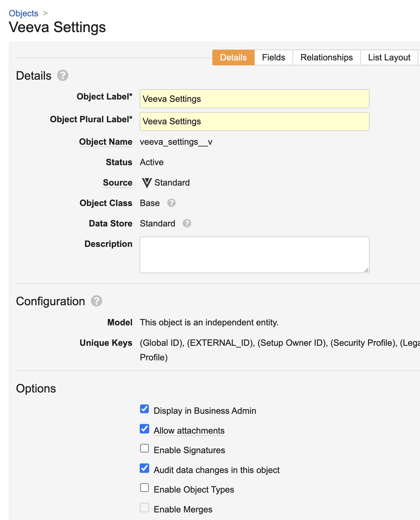Navigate to Objects breadcrumb link
This screenshot has height=520, width=420.
(24, 13)
